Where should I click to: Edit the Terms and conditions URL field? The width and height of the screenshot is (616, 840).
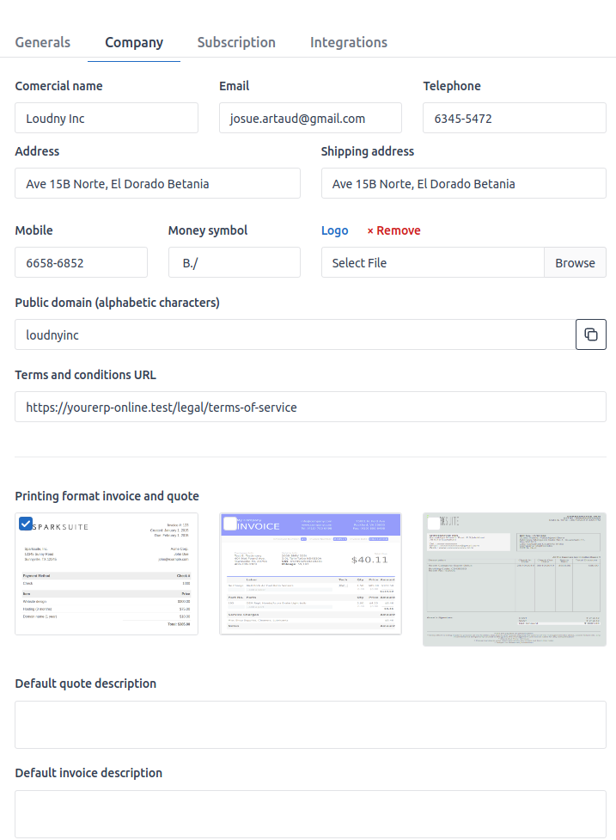[x=310, y=407]
